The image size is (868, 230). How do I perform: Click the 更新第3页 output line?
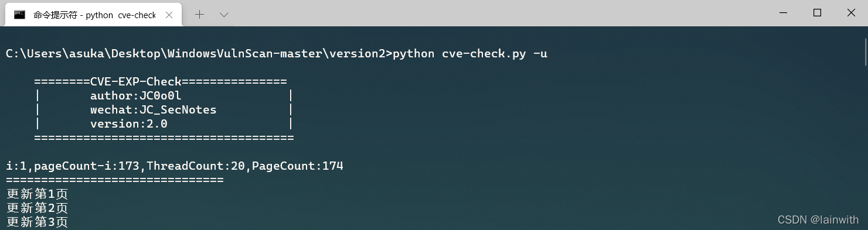pos(37,222)
